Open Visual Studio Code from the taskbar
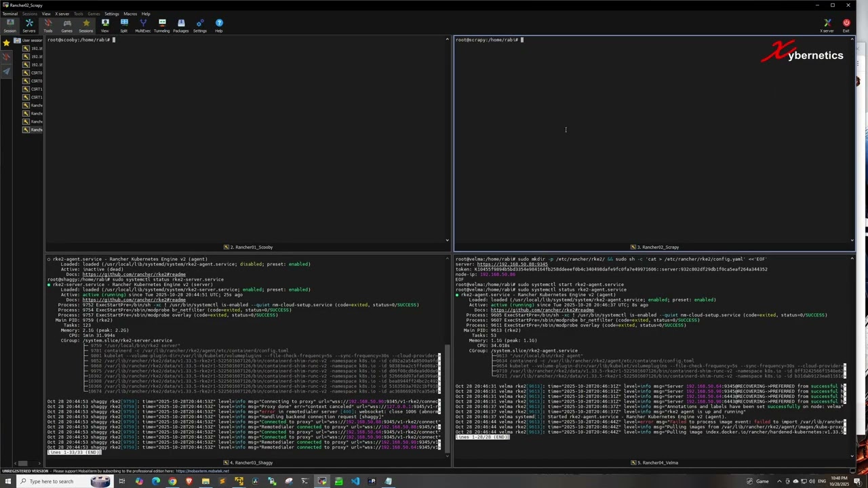This screenshot has width=868, height=488. 355,481
